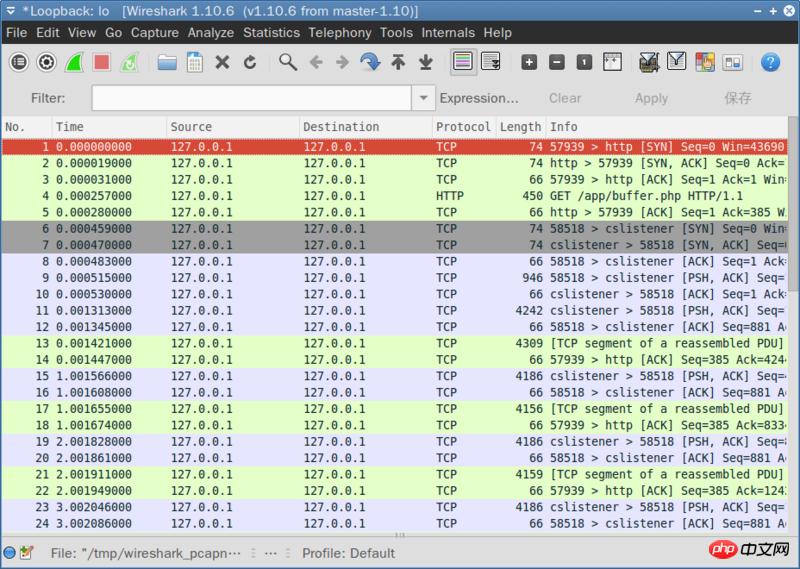Edit display filters funnel icon
Image resolution: width=800 pixels, height=569 pixels.
pyautogui.click(x=677, y=62)
